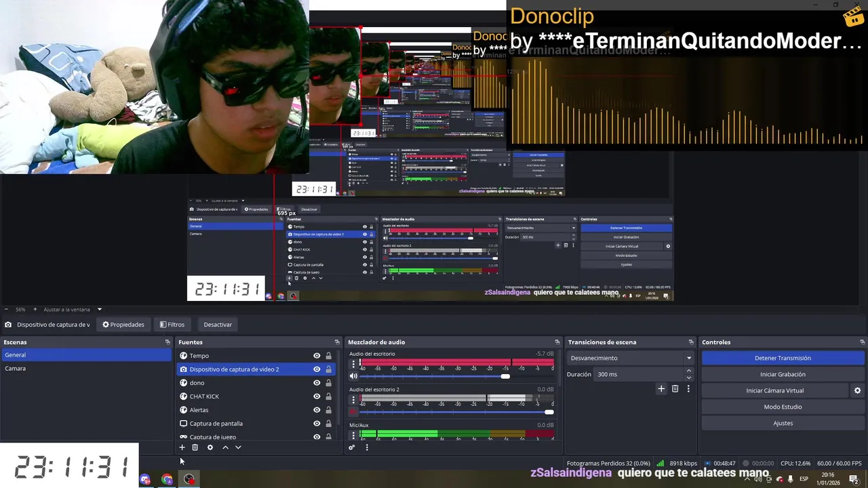Image resolution: width=868 pixels, height=488 pixels.
Task: Select the Captura de pantalla source row
Action: coord(256,424)
